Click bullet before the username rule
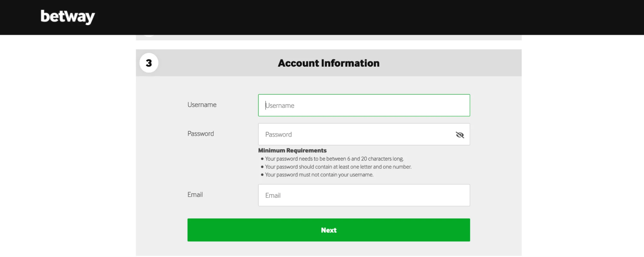 [x=262, y=175]
